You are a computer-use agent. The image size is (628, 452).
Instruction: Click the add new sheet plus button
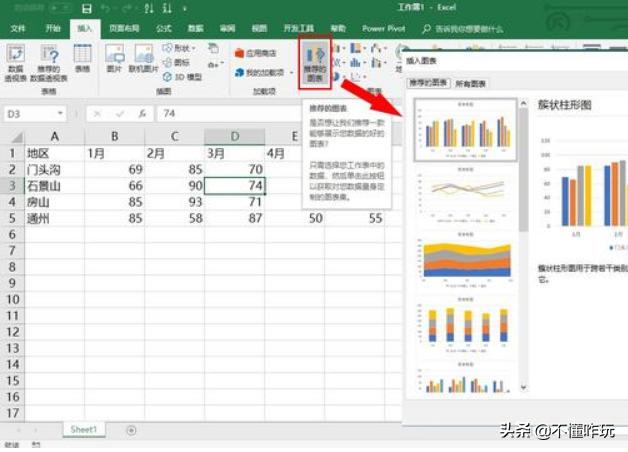pos(131,430)
